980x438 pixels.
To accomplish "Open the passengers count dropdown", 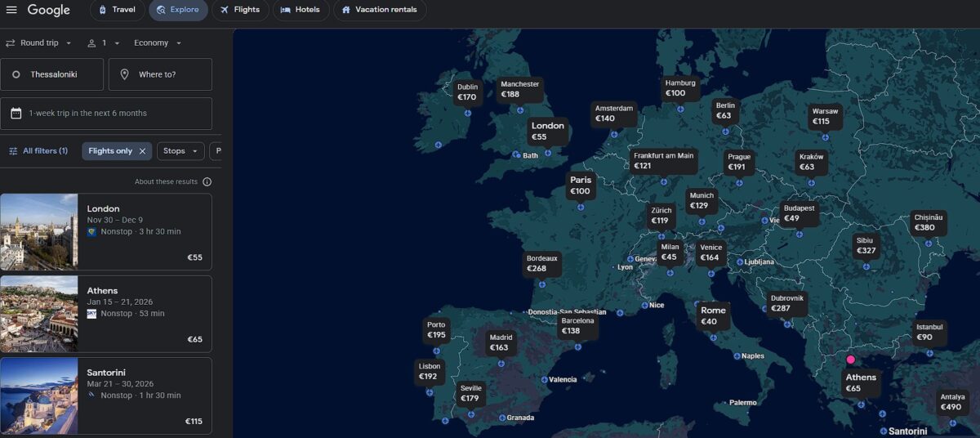I will (104, 43).
